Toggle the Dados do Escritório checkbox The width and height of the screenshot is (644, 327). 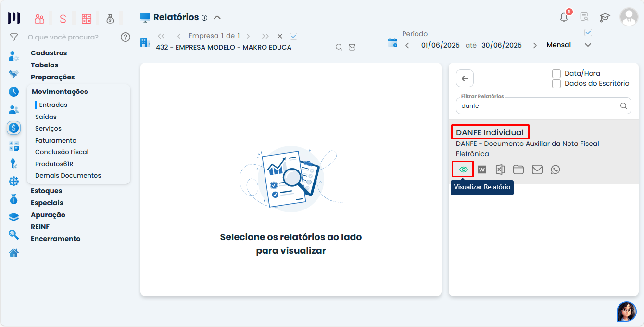pos(556,83)
